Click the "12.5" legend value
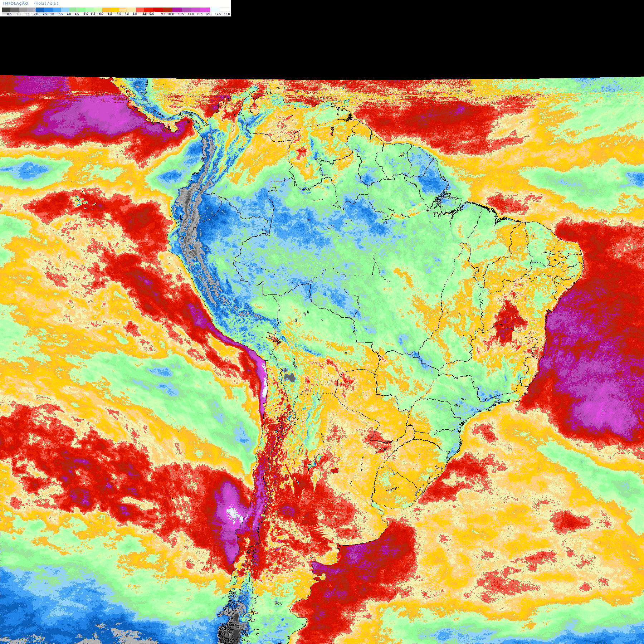This screenshot has width=644, height=644. (x=218, y=14)
